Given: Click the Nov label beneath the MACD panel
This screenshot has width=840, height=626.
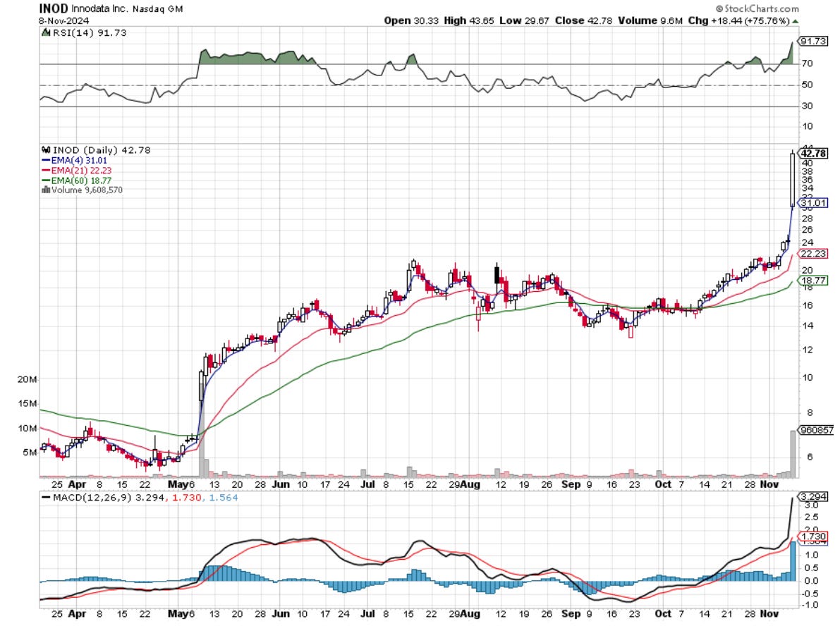Looking at the screenshot, I should click(769, 614).
